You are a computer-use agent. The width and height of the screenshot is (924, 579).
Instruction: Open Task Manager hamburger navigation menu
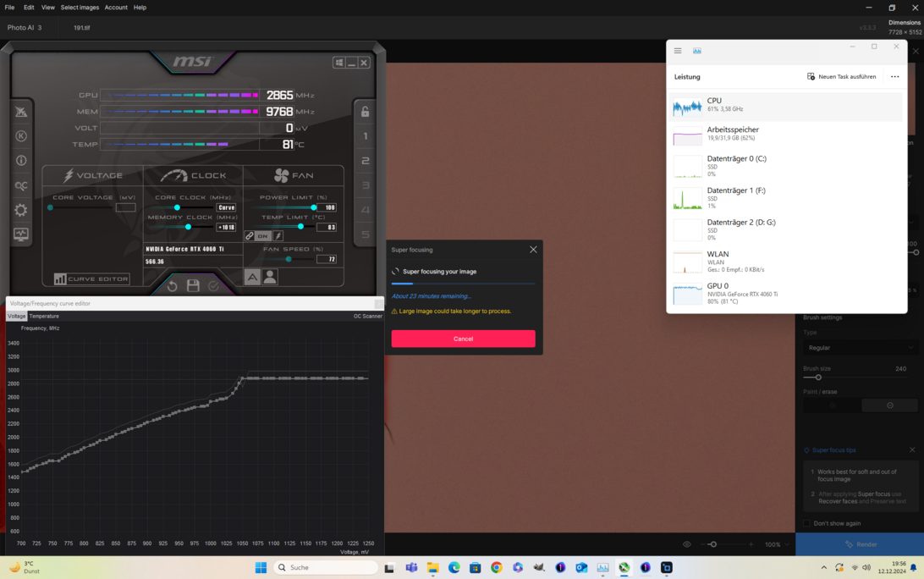[x=678, y=51]
